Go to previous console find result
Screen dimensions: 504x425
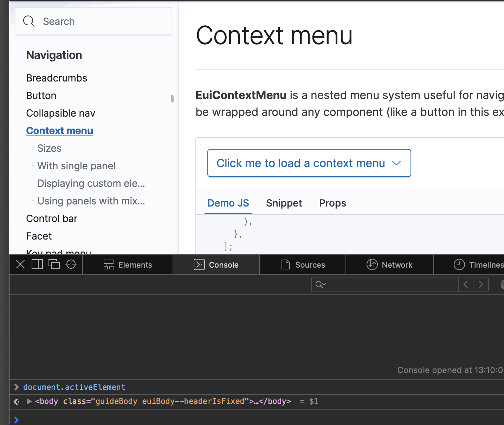(x=465, y=285)
